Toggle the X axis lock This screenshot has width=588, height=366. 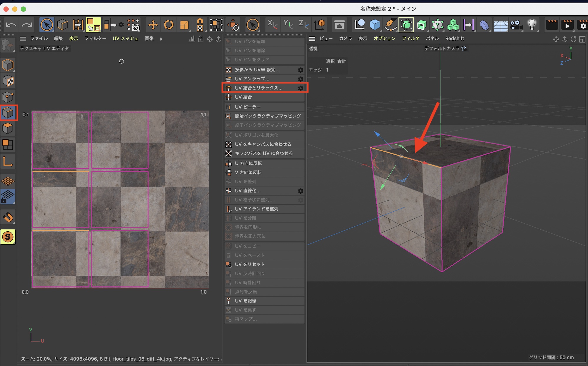272,25
